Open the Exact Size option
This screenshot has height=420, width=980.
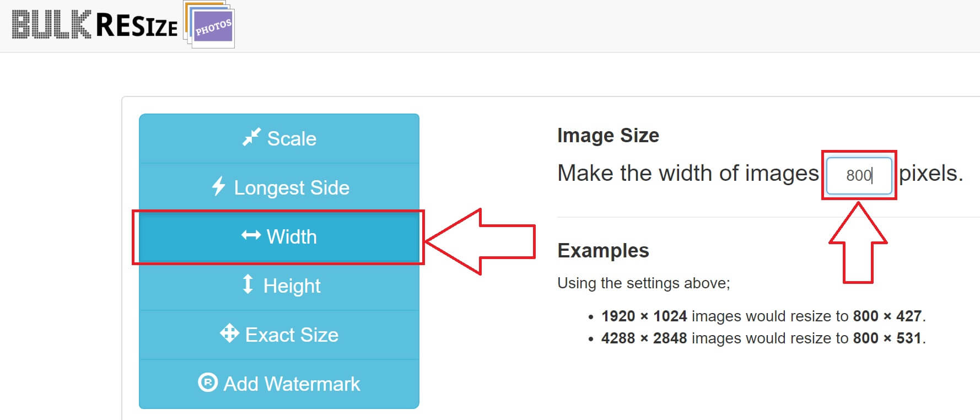[279, 335]
